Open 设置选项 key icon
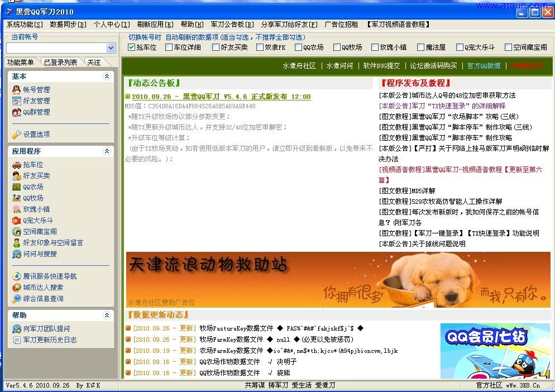This screenshot has width=555, height=392. click(17, 135)
